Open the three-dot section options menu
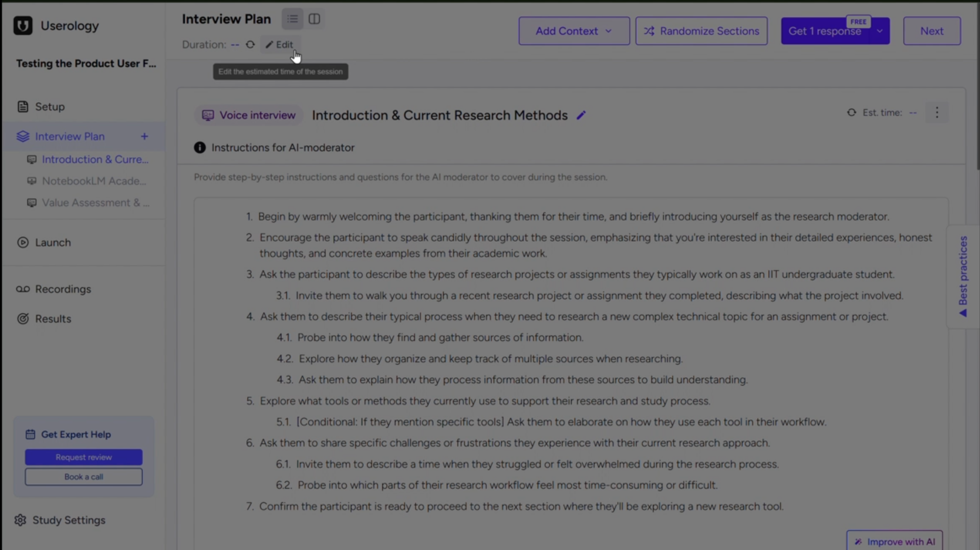This screenshot has width=980, height=550. click(x=937, y=113)
